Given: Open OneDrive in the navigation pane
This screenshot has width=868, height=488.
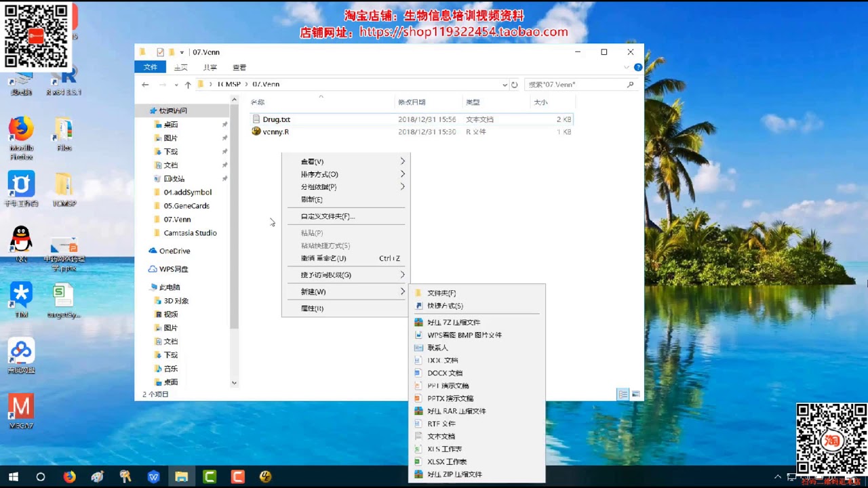Looking at the screenshot, I should pos(174,251).
